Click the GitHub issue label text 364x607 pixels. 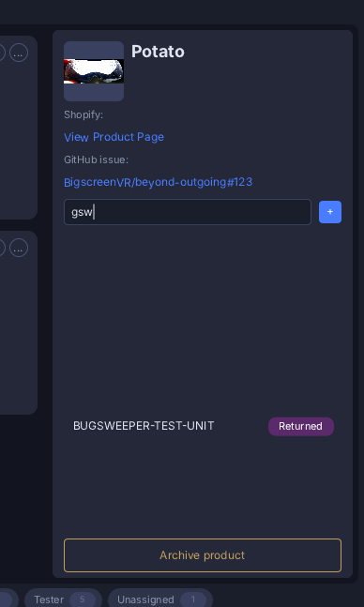click(96, 159)
